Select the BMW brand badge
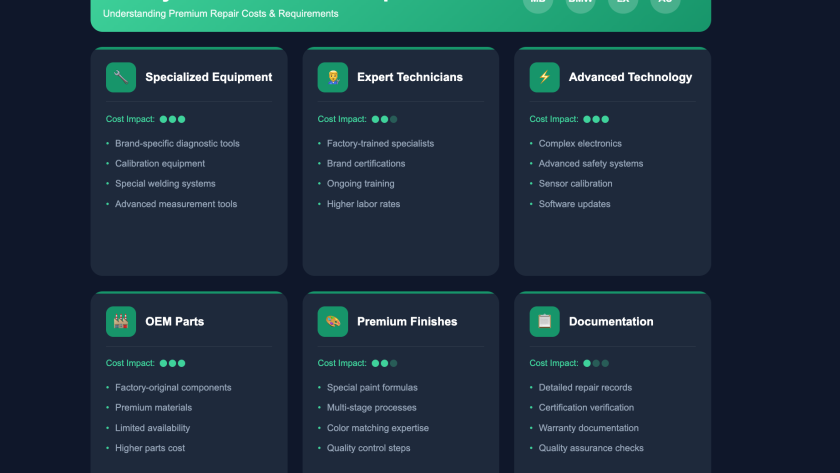This screenshot has width=840, height=473. (x=580, y=4)
